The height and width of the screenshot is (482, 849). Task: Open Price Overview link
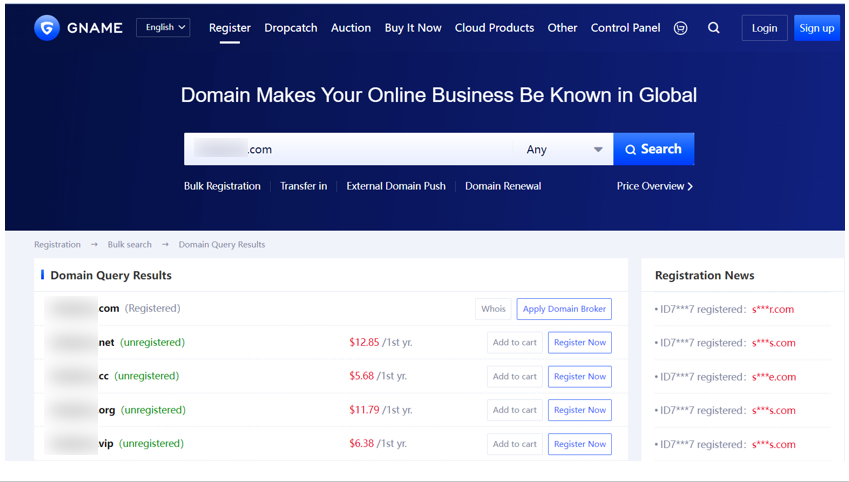[x=655, y=186]
